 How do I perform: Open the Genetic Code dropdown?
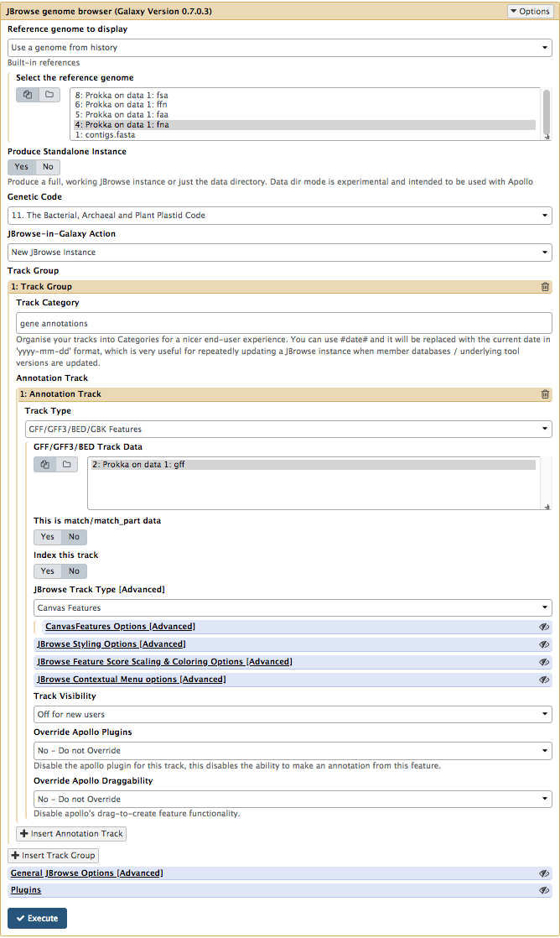pyautogui.click(x=280, y=216)
